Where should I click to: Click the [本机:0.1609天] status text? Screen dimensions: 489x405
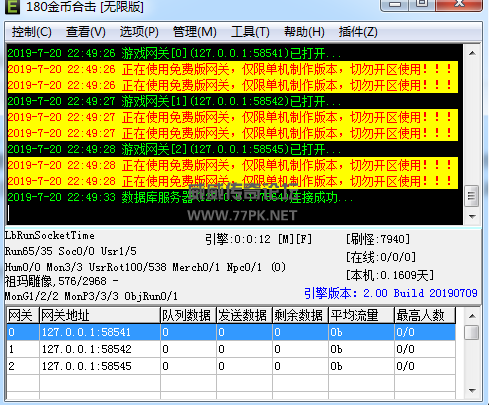pos(390,275)
